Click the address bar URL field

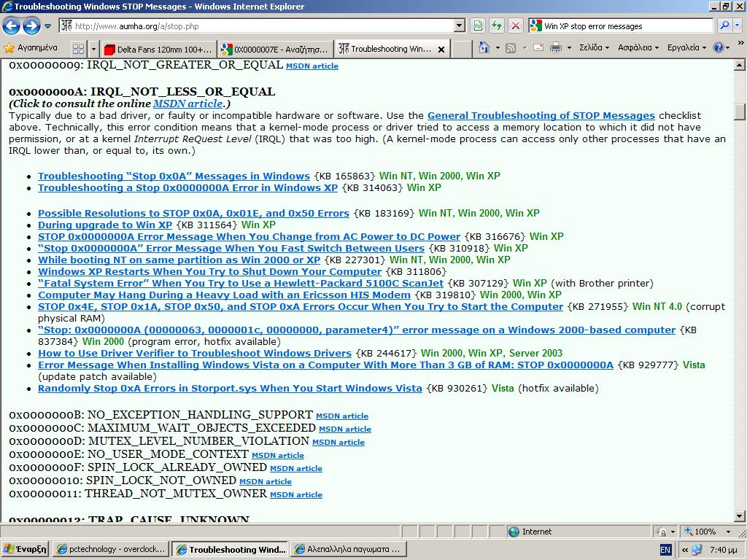[258, 26]
